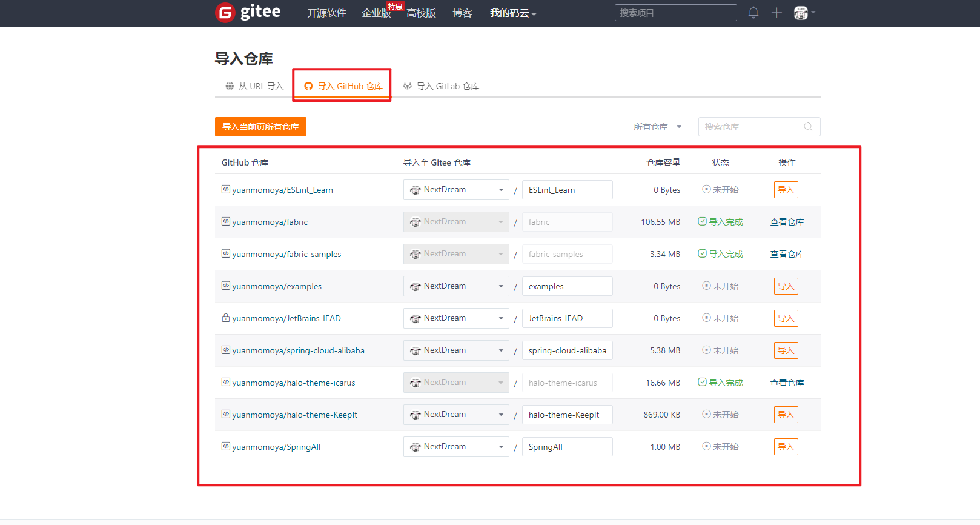The height and width of the screenshot is (525, 980).
Task: Click 导入 button for examples
Action: pyautogui.click(x=786, y=286)
